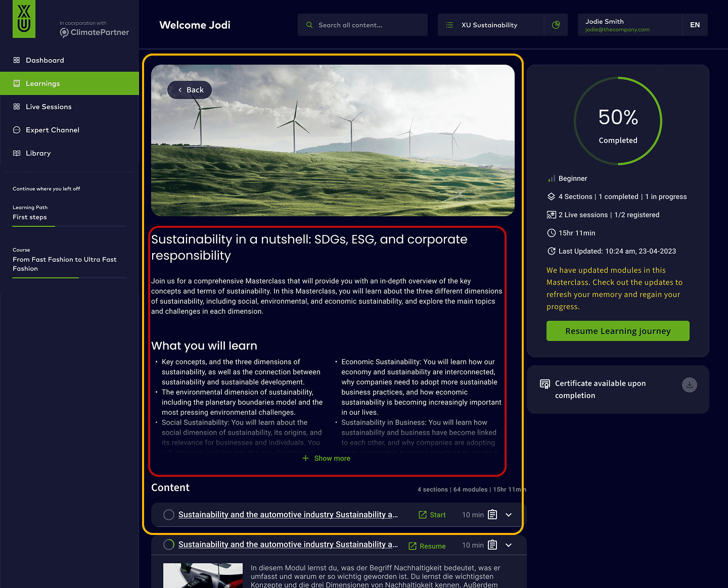Screen dimensions: 728x588
Task: Click the Continue where you left off label
Action: point(47,189)
